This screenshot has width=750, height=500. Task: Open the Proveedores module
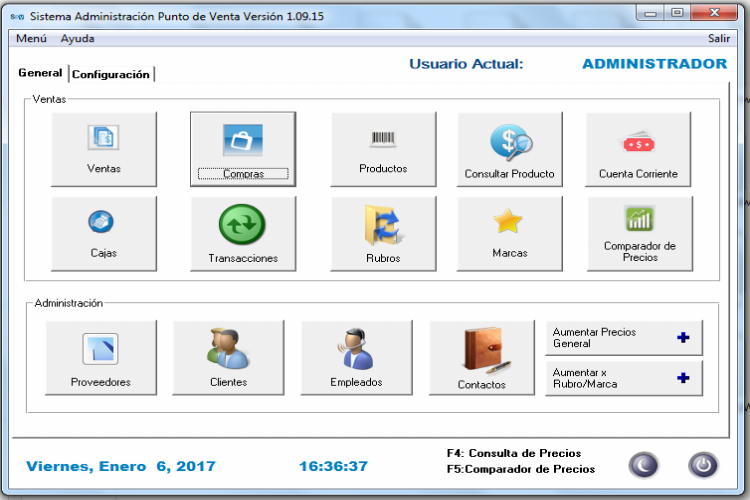[100, 350]
